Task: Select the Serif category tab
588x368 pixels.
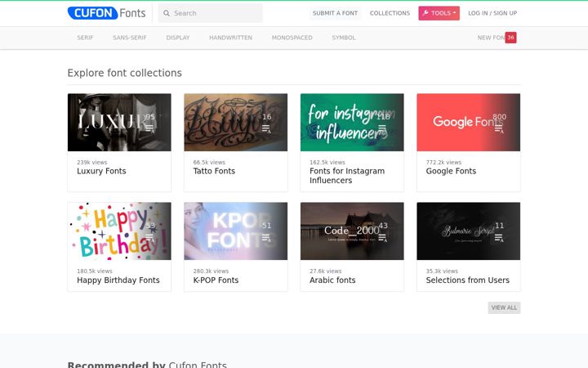Action: click(x=85, y=38)
